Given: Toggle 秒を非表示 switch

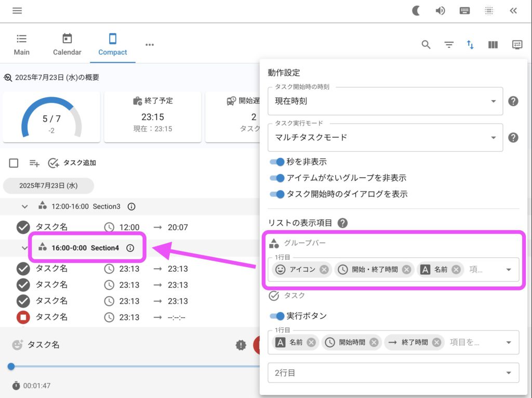Looking at the screenshot, I should point(277,162).
